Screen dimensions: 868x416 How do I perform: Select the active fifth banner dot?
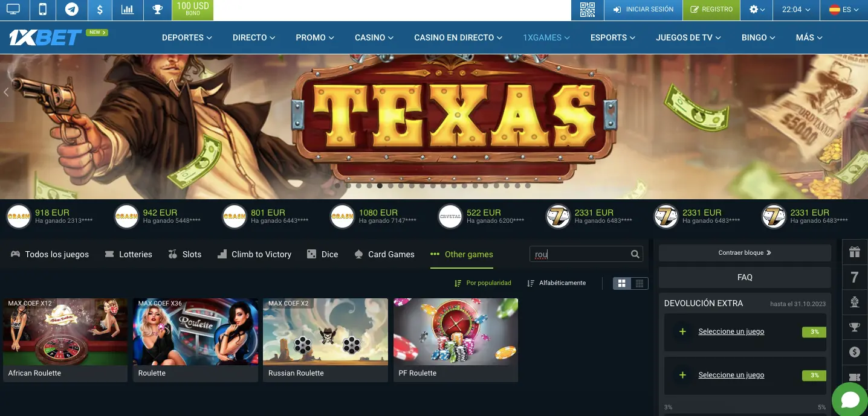pyautogui.click(x=380, y=186)
